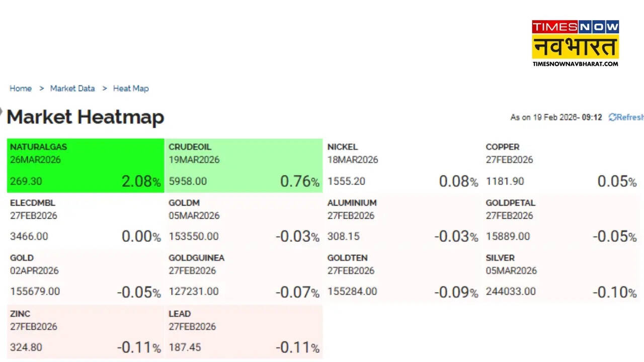Screen dimensions: 644x362
Task: Open the ZINC heatmap cell
Action: pos(86,332)
